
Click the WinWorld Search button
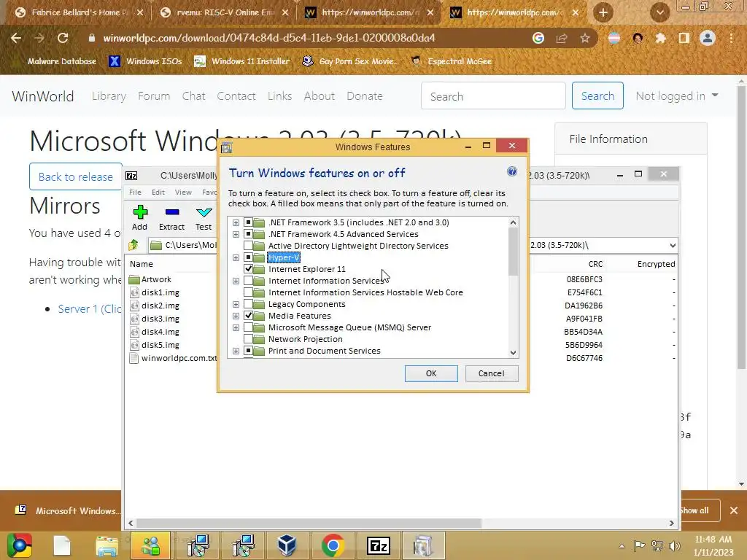click(x=597, y=96)
